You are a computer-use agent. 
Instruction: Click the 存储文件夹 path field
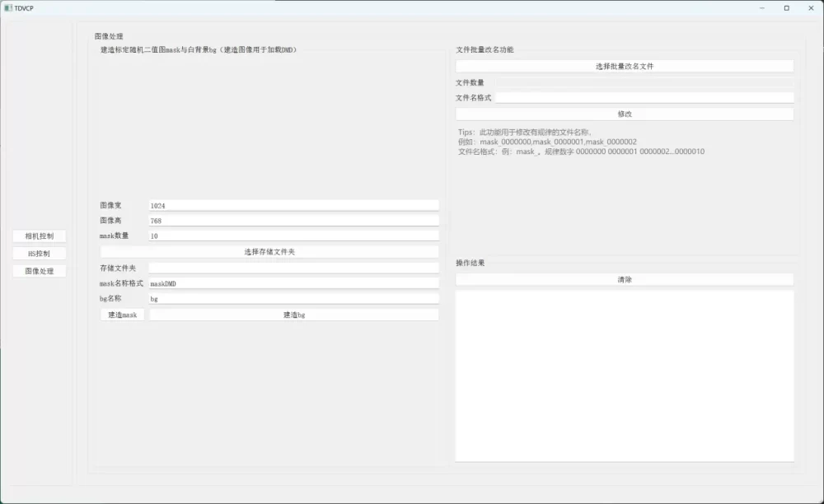point(293,268)
